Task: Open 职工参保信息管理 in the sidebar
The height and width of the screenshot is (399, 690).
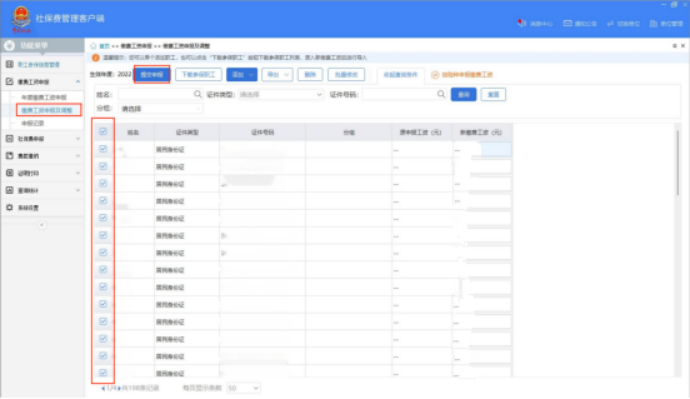Action: click(38, 65)
